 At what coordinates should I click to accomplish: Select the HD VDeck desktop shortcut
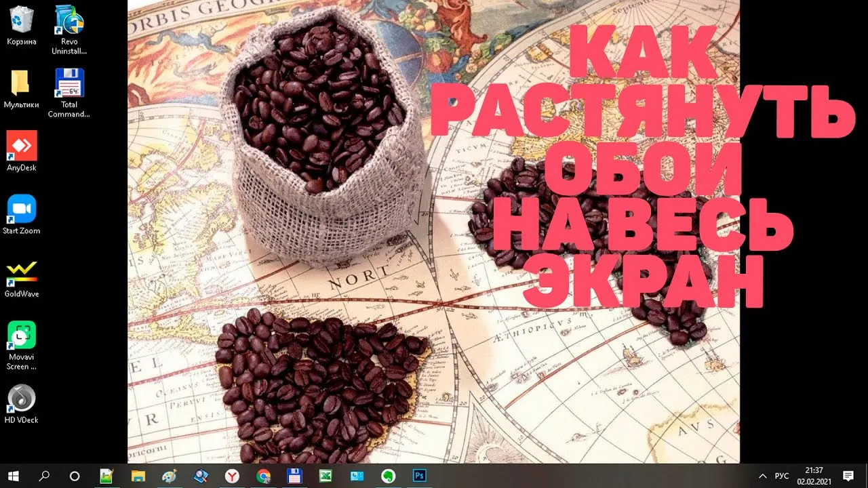[x=22, y=404]
